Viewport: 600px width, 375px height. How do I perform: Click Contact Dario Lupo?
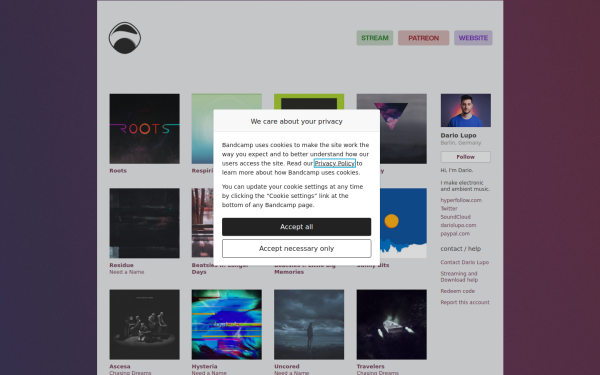point(465,262)
